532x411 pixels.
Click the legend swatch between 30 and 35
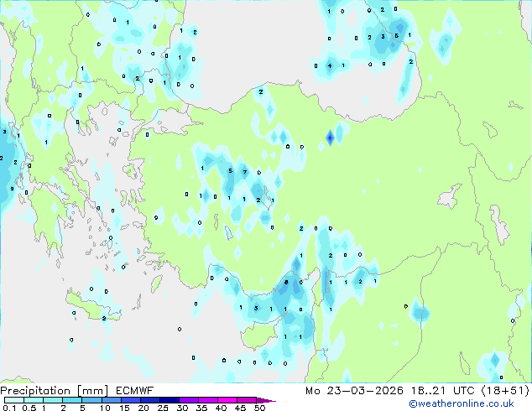pyautogui.click(x=188, y=400)
